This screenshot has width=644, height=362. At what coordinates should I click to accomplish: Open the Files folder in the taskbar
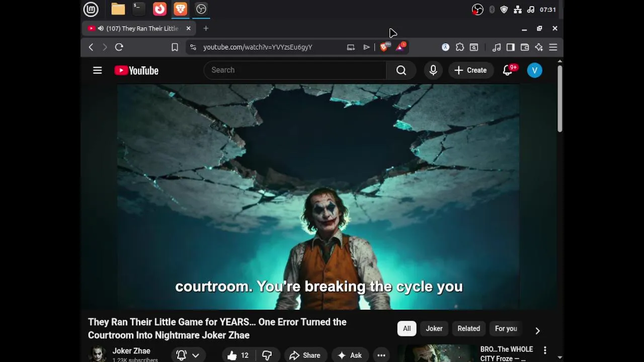tap(118, 9)
